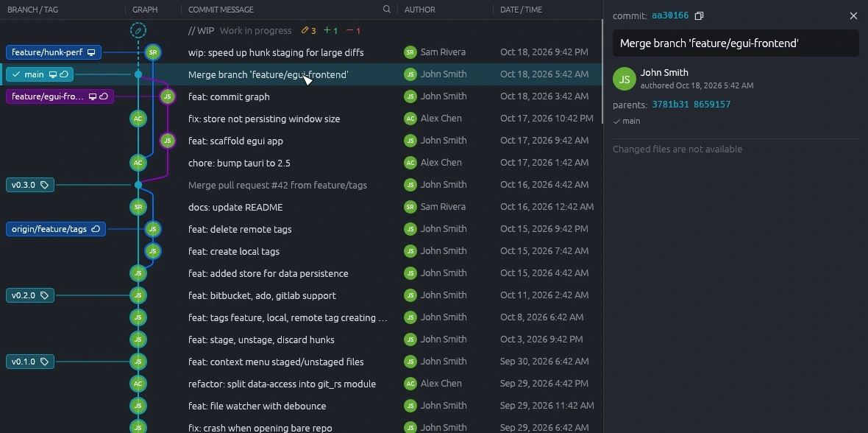
Task: Click JS graph node for data persistence store
Action: click(138, 273)
